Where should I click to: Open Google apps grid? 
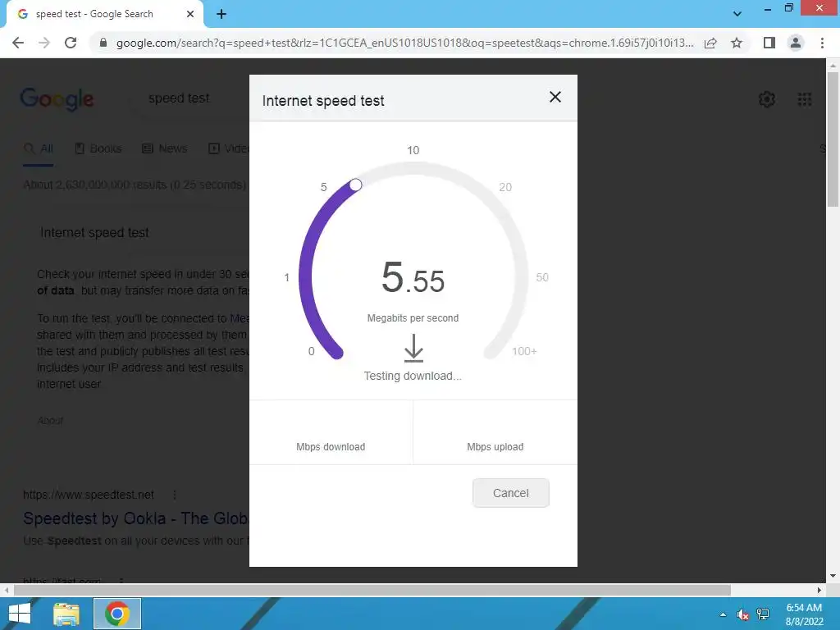[x=804, y=99]
